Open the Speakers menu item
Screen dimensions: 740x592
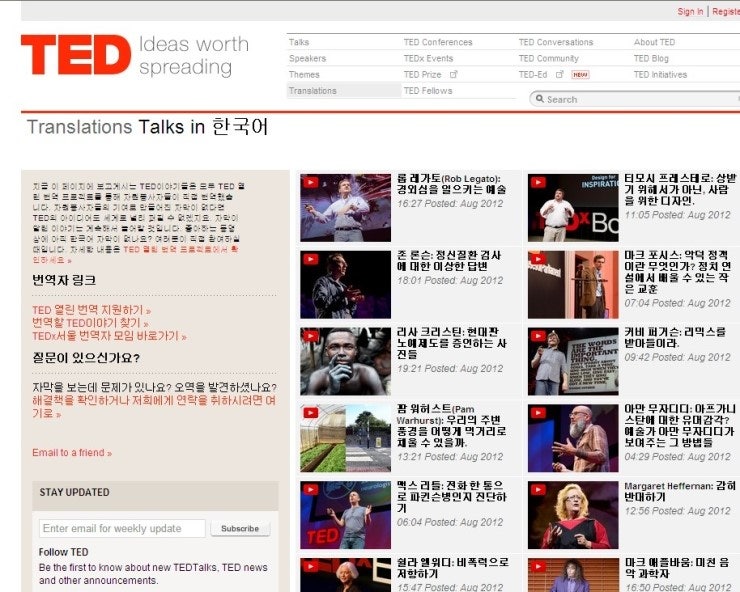click(307, 58)
